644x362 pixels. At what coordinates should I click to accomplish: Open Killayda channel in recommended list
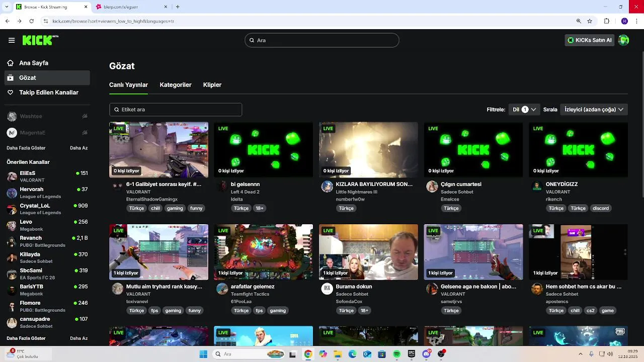[47, 257]
